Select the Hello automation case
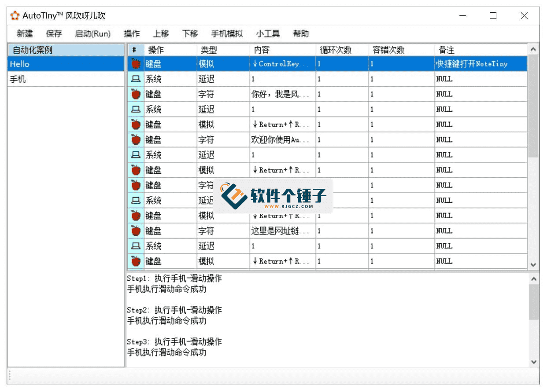Viewport: 547px width, 392px height. (20, 64)
